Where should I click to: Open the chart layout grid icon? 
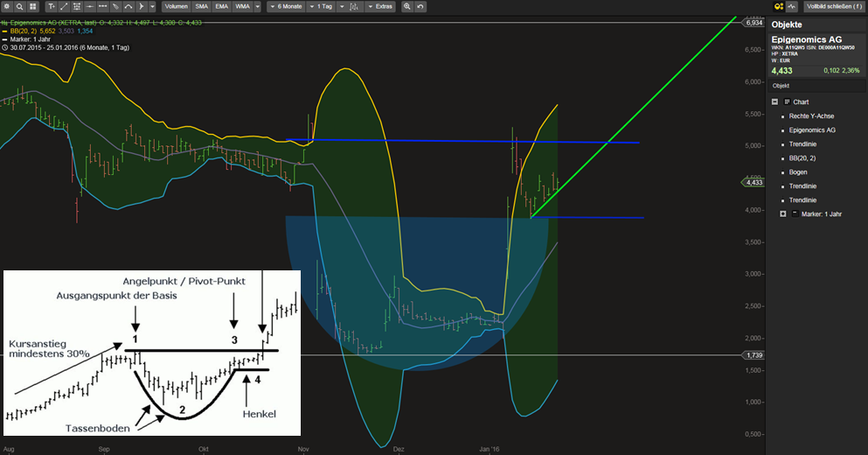32,7
